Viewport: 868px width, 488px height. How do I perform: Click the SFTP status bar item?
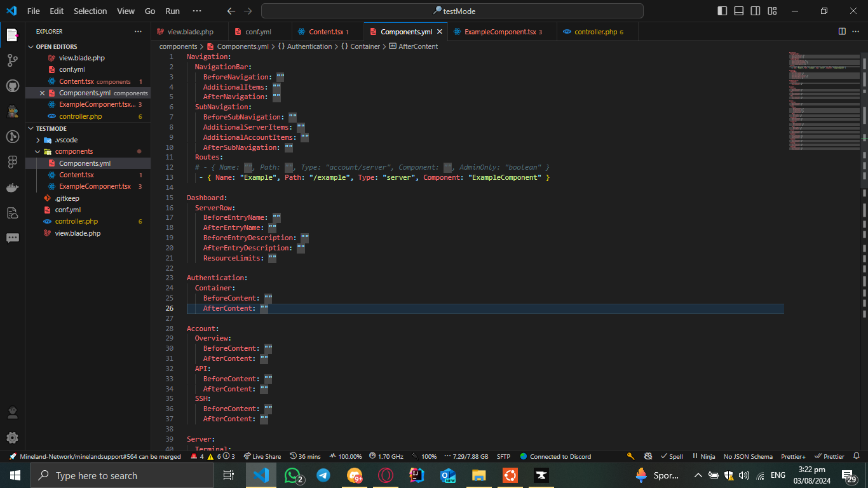click(x=503, y=456)
